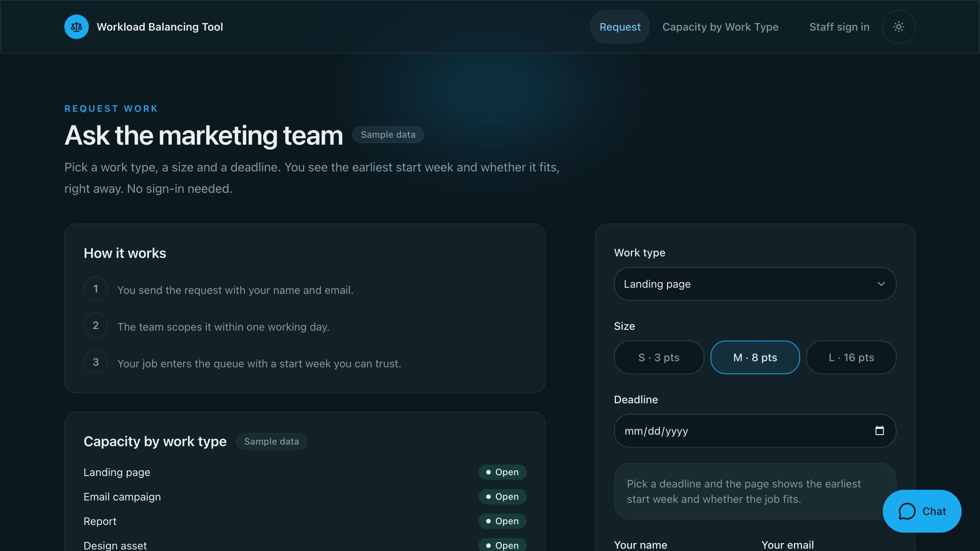Click Sample data badge in Capacity card
Screen dimensions: 980x551
[271, 442]
